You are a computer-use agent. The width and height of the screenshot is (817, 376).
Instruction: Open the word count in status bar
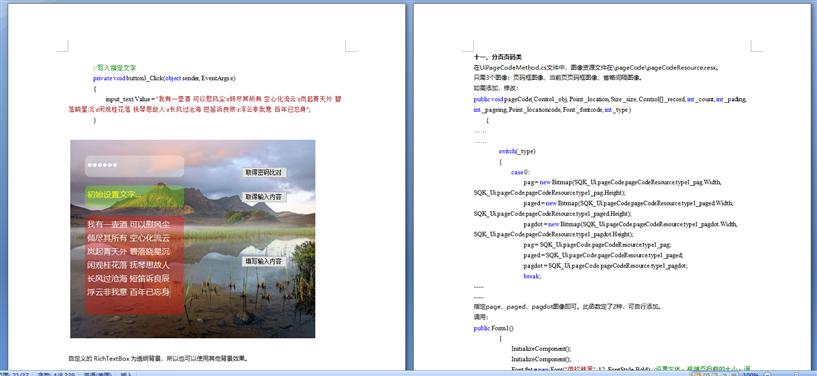(56, 374)
